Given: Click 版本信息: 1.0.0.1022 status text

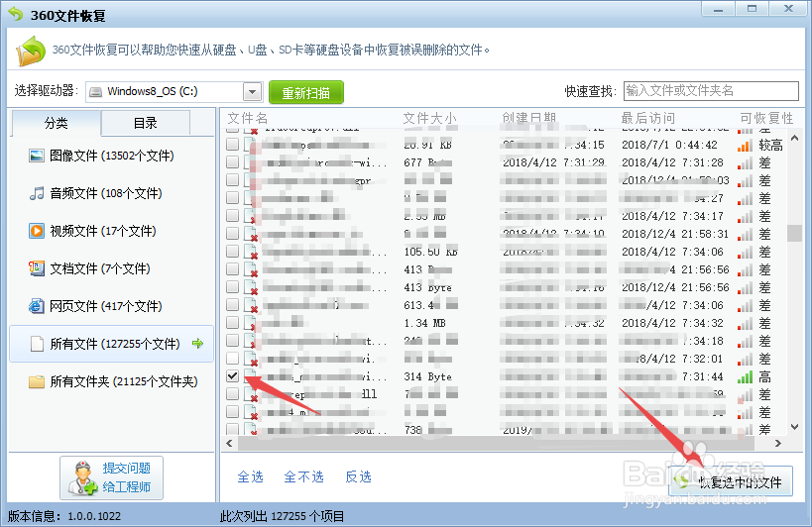Looking at the screenshot, I should point(64,516).
